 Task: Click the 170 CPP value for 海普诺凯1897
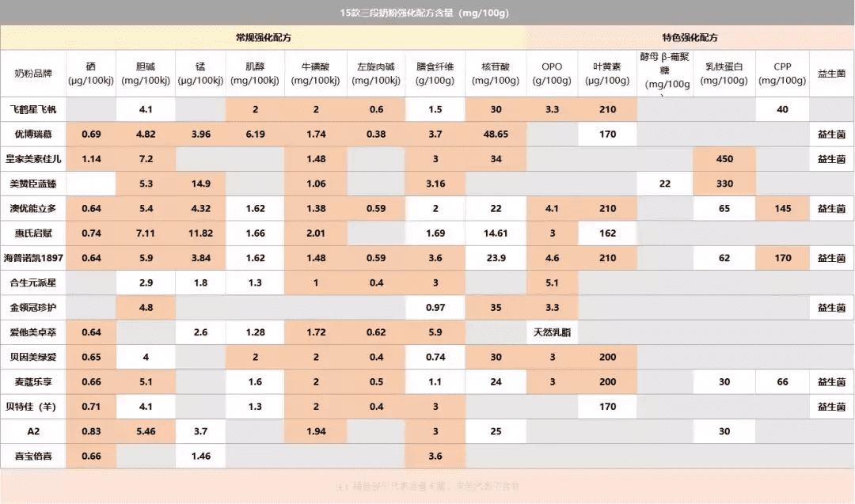click(782, 258)
